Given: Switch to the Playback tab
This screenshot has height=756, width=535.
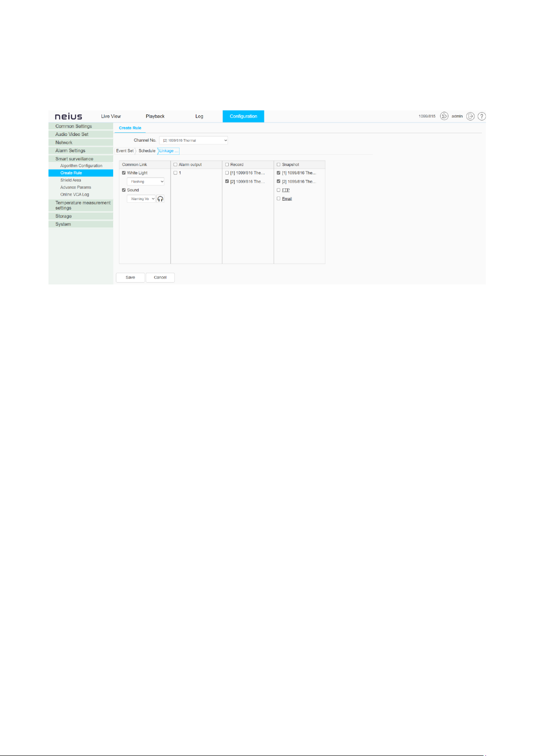Looking at the screenshot, I should (155, 116).
